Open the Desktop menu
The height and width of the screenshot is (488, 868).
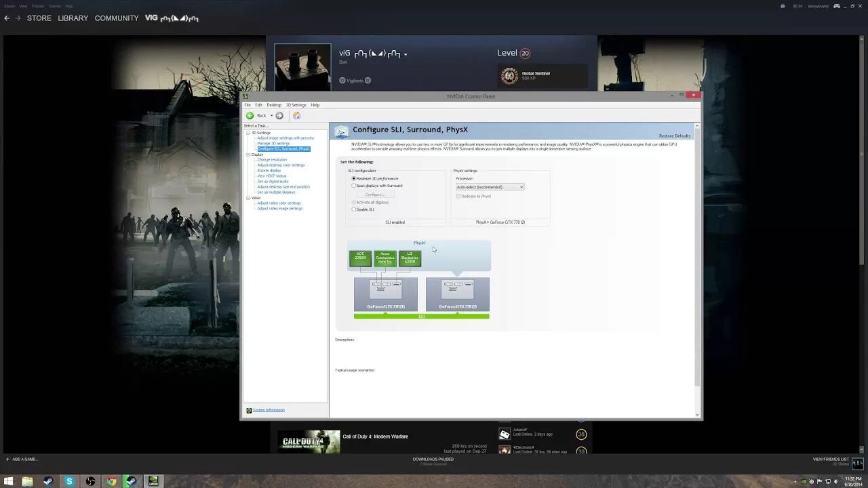click(274, 105)
